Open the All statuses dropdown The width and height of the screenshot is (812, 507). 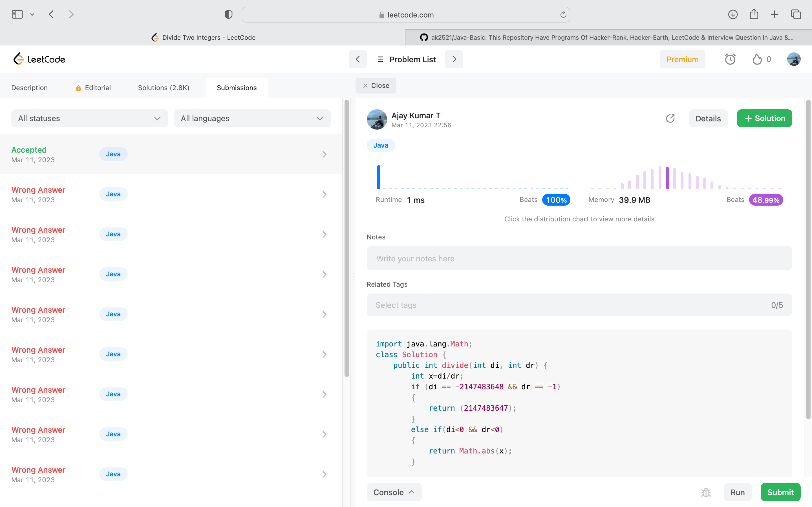(x=90, y=118)
